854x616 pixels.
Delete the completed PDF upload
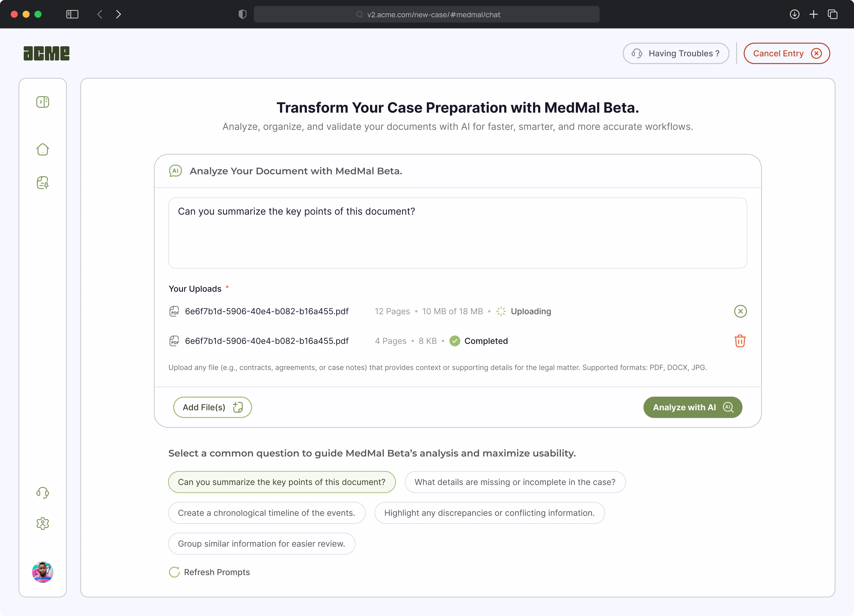click(740, 341)
